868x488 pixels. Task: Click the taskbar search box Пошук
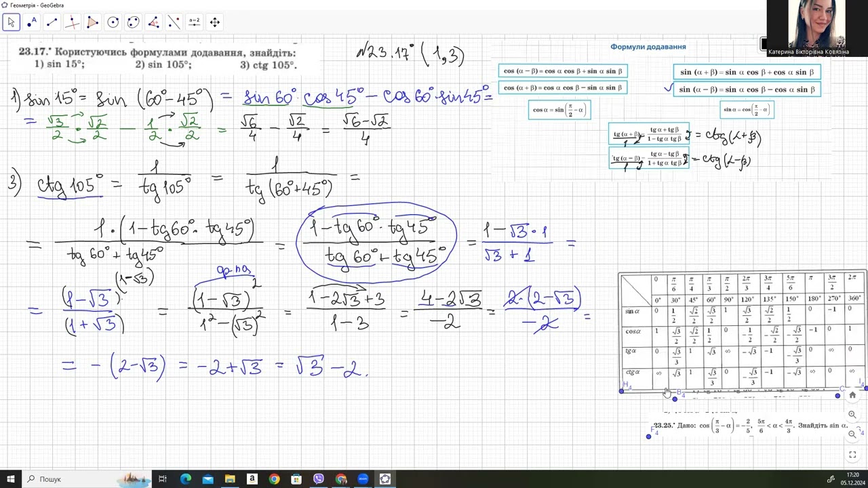click(88, 479)
